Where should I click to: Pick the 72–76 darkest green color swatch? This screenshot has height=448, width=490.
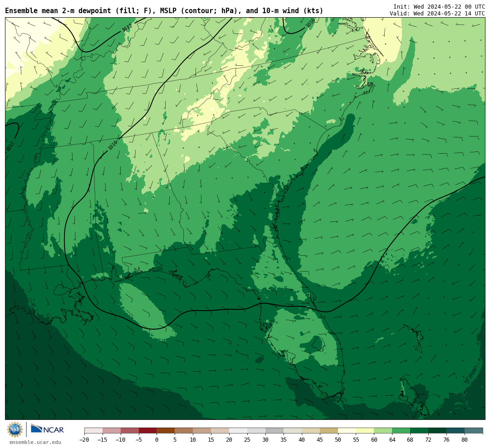coord(437,431)
